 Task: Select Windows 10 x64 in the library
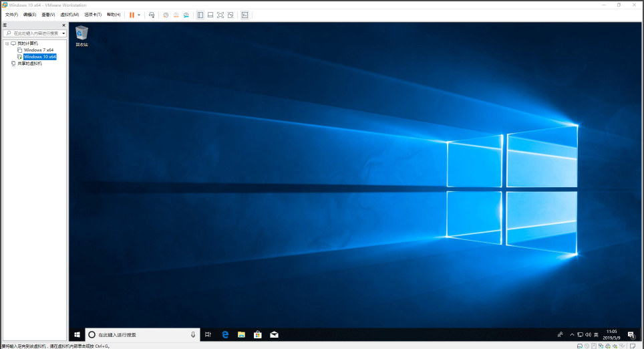[39, 57]
